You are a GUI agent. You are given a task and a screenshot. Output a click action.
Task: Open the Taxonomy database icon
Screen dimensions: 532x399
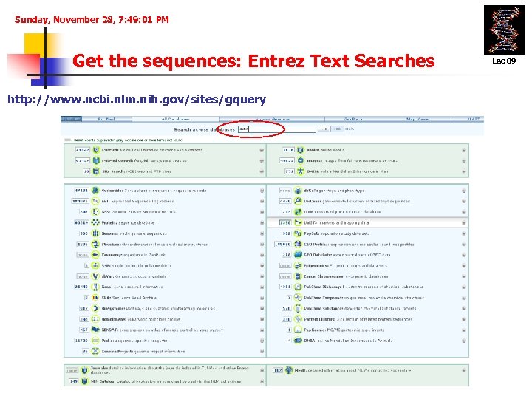[x=95, y=255]
